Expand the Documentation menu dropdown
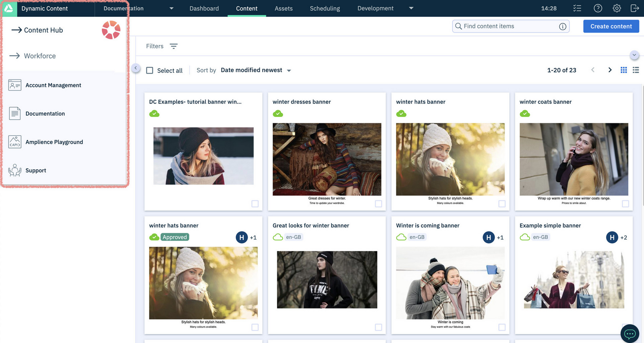 [171, 8]
